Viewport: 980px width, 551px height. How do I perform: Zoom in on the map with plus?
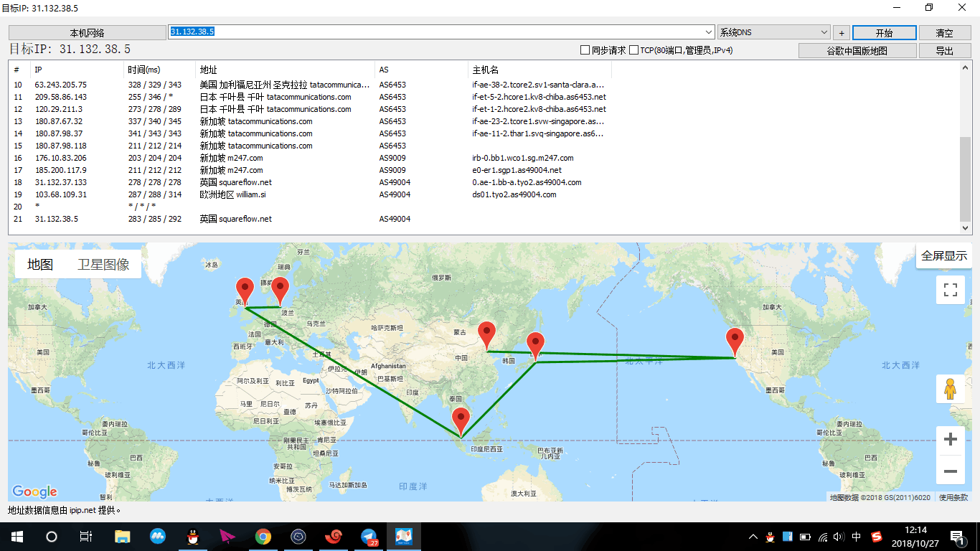pyautogui.click(x=951, y=439)
